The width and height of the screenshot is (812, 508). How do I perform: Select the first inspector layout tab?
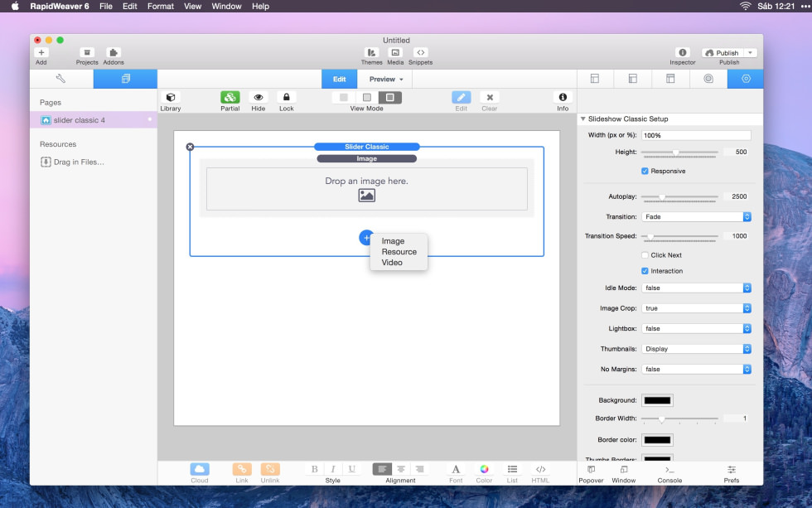[595, 79]
